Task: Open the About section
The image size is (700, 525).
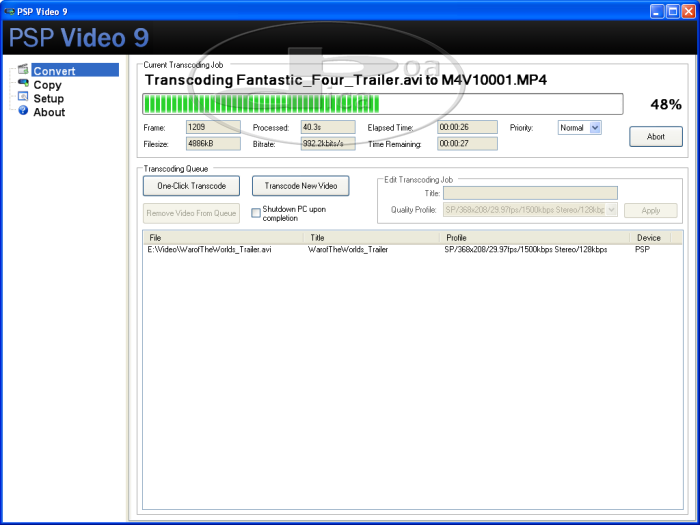Action: coord(49,112)
